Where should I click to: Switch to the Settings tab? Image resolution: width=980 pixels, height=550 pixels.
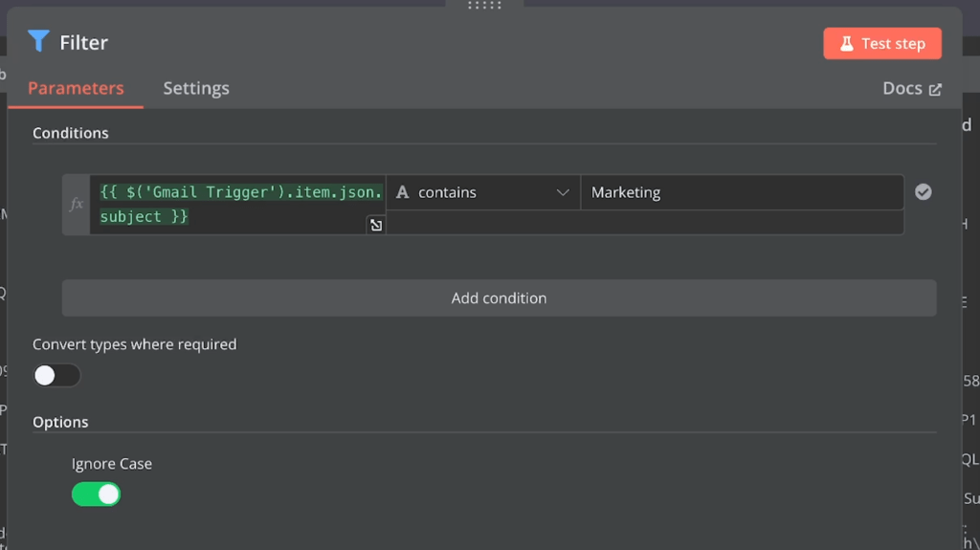(196, 88)
